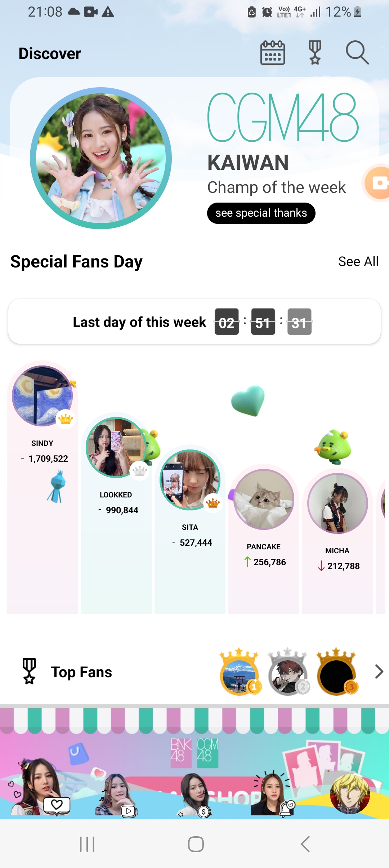Tap the heart chat bubble tab icon
Image resolution: width=389 pixels, height=868 pixels.
click(x=56, y=805)
